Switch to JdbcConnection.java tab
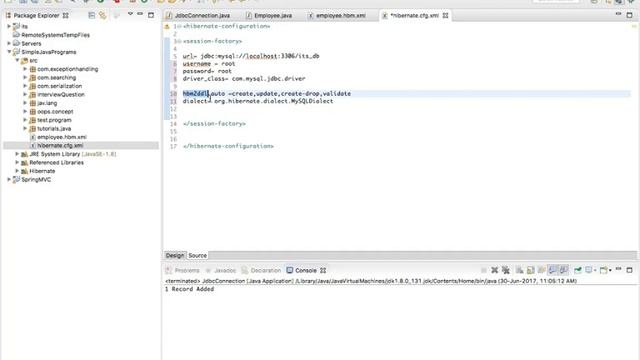The width and height of the screenshot is (640, 360). point(198,16)
